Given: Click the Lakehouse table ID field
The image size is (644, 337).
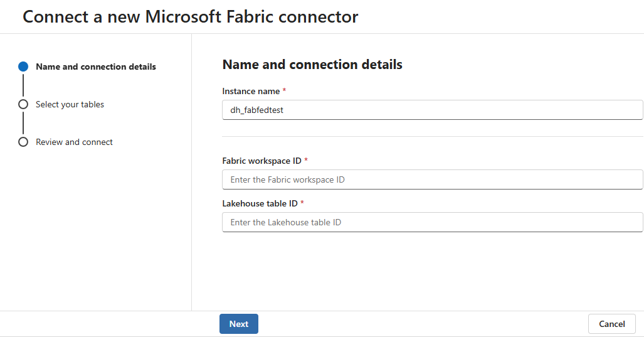Looking at the screenshot, I should pos(433,222).
